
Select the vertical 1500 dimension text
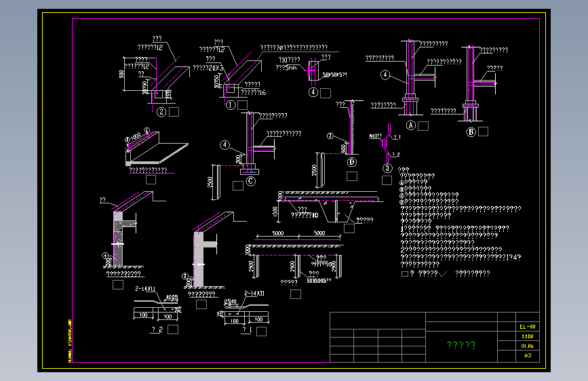(275, 212)
